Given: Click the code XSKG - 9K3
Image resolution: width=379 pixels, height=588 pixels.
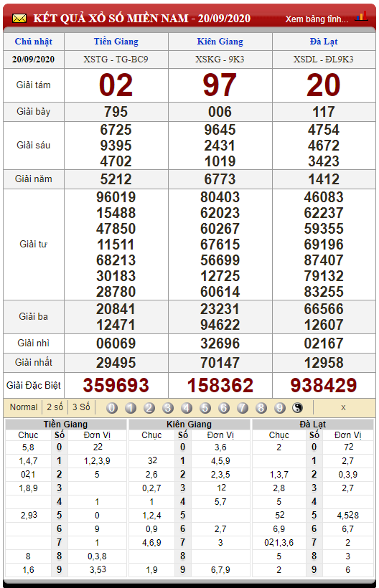Looking at the screenshot, I should (220, 60).
